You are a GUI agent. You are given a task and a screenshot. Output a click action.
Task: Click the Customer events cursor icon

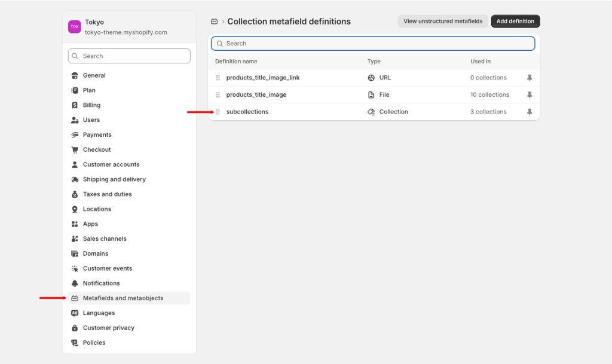tap(75, 268)
